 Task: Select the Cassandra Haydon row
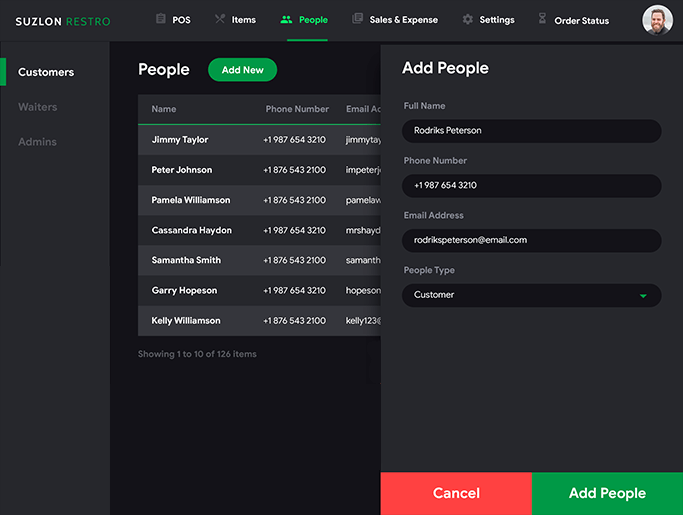click(x=259, y=230)
